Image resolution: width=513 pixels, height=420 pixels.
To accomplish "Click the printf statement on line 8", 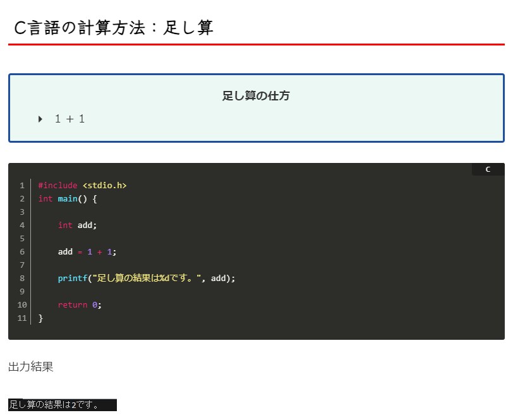I will [147, 278].
